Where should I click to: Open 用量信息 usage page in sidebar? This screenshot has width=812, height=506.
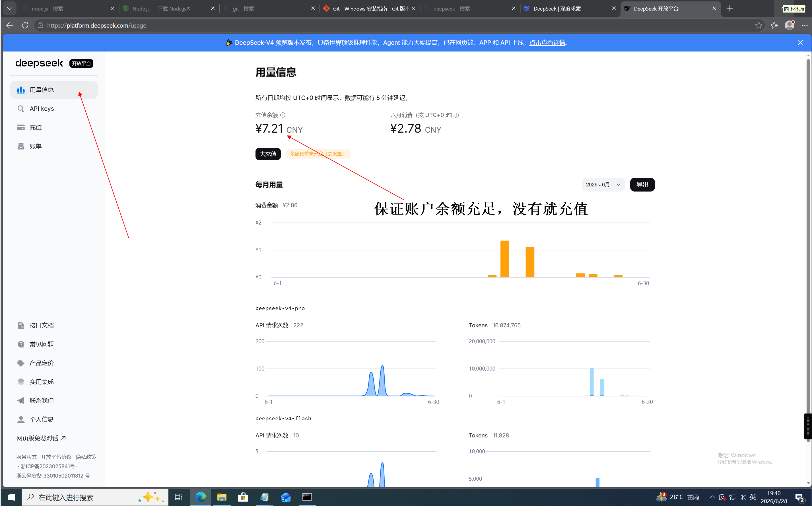pos(54,90)
